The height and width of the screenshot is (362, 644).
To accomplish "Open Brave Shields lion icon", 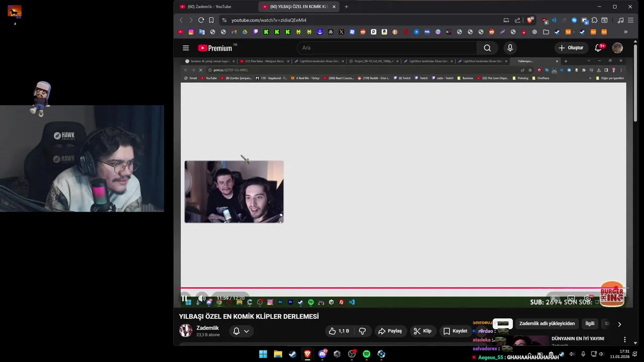I will pyautogui.click(x=530, y=20).
